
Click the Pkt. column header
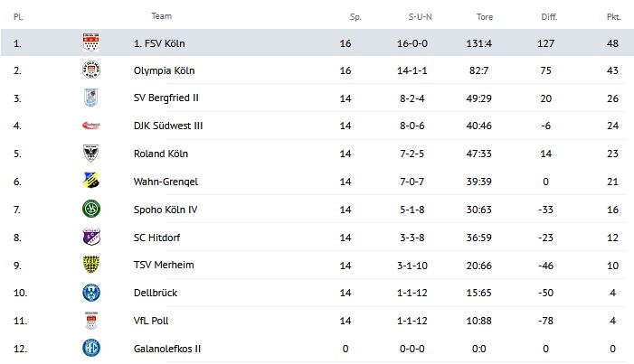click(x=613, y=15)
